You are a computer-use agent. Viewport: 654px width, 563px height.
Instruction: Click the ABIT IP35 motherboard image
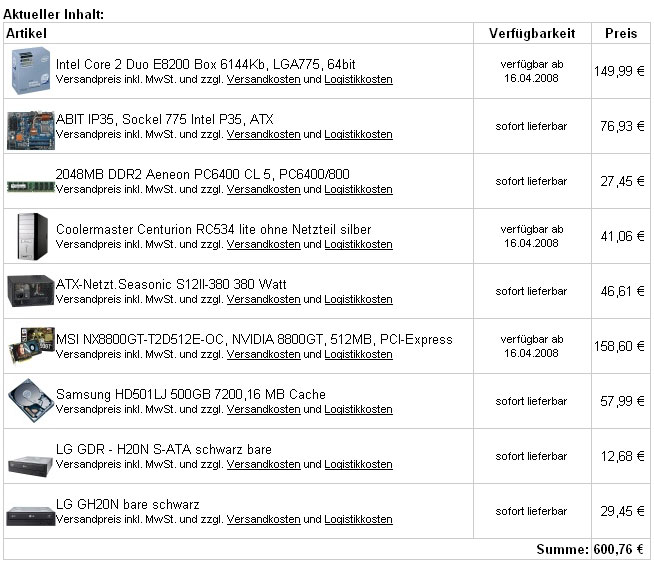pos(31,130)
